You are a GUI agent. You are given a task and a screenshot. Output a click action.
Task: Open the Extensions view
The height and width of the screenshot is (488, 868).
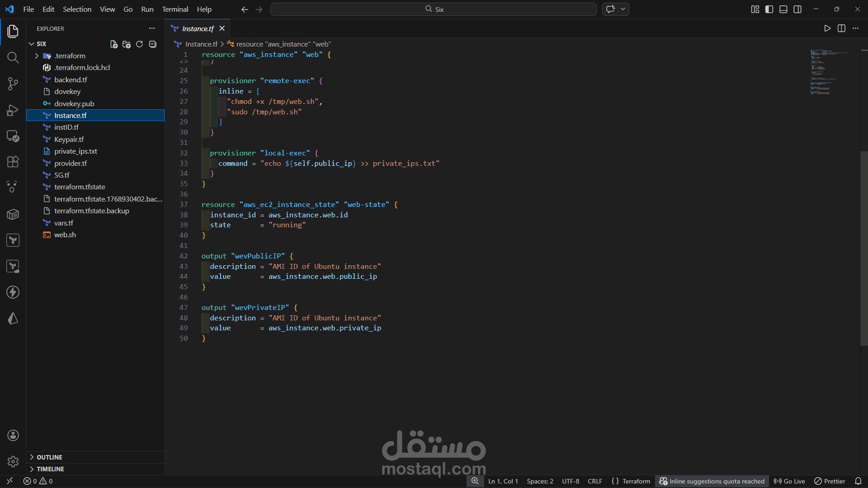click(13, 162)
